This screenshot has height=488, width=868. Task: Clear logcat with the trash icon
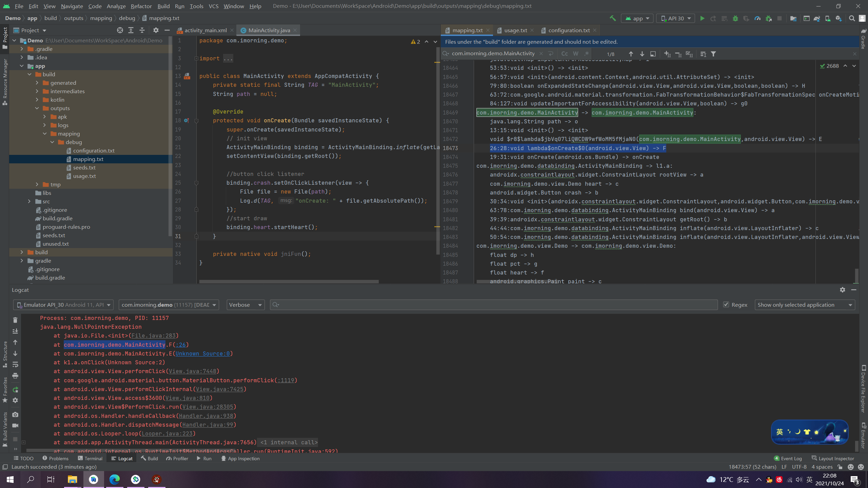pos(15,320)
